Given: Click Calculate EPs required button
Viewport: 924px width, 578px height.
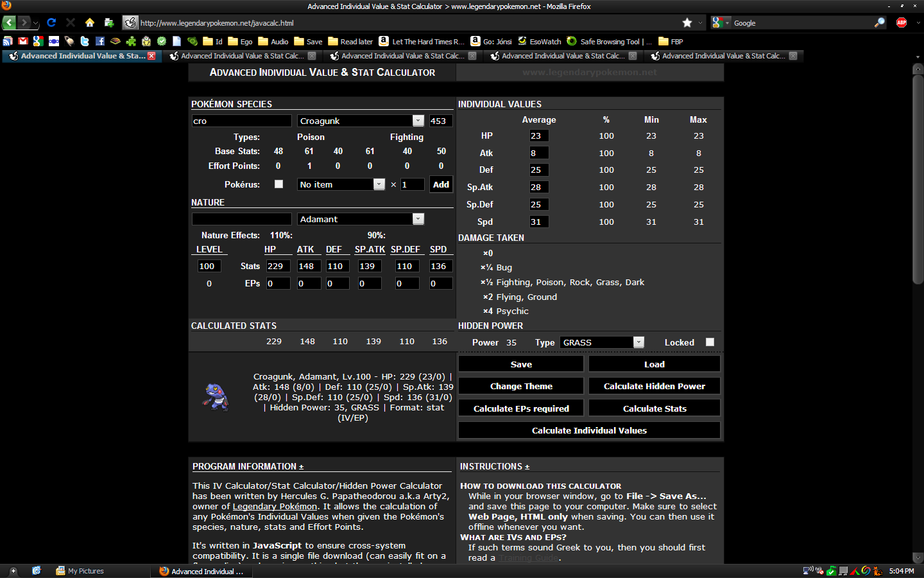Looking at the screenshot, I should tap(521, 408).
